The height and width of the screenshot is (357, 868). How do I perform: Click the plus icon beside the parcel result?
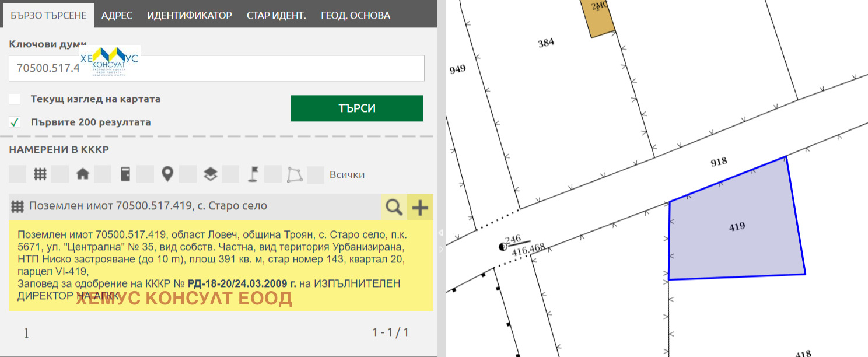[x=420, y=206]
